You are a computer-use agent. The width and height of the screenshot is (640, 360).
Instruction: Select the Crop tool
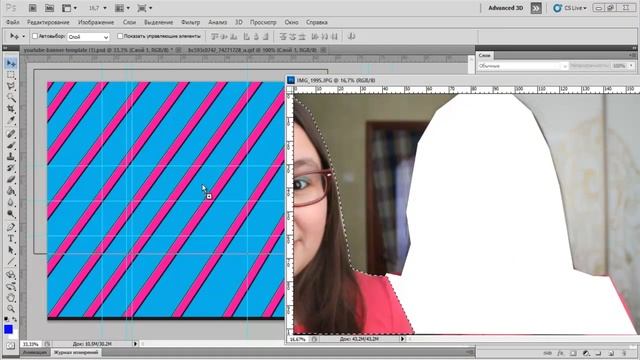click(11, 109)
